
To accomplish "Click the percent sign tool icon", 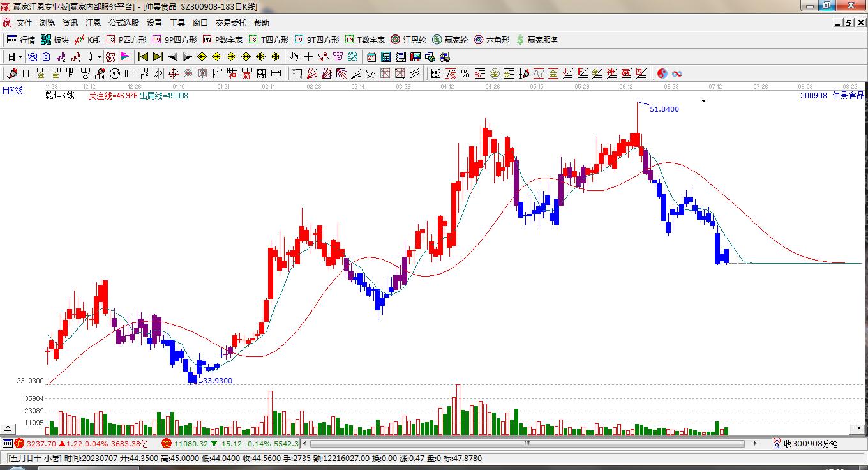I will point(465,73).
